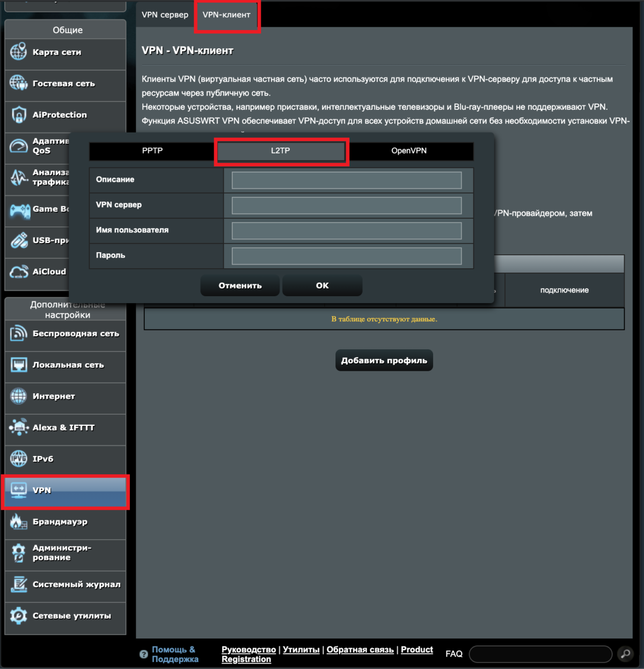Screen dimensions: 644x669
Task: Switch to the VPN сервер tab
Action: coord(165,14)
